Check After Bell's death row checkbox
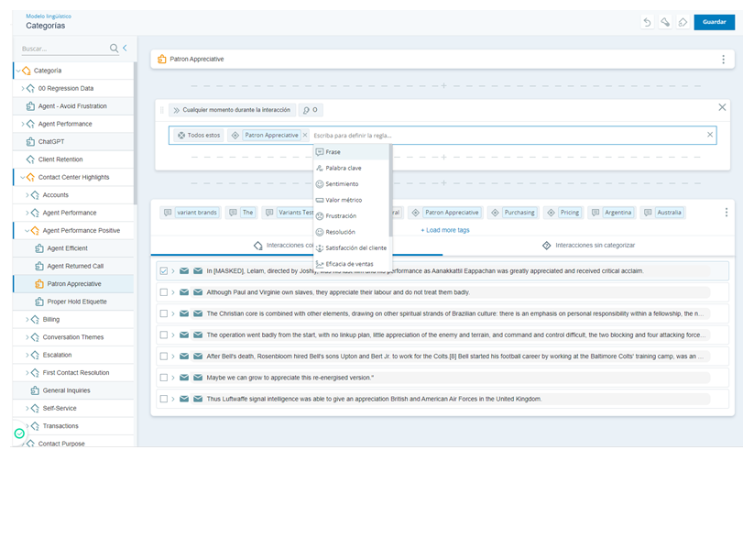 164,356
